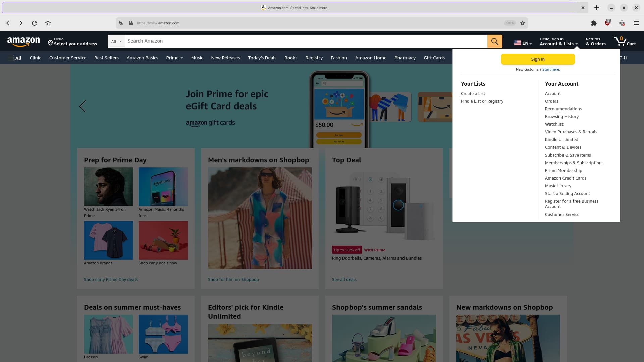Click Find a List or Registry
This screenshot has width=644, height=362.
pyautogui.click(x=482, y=101)
